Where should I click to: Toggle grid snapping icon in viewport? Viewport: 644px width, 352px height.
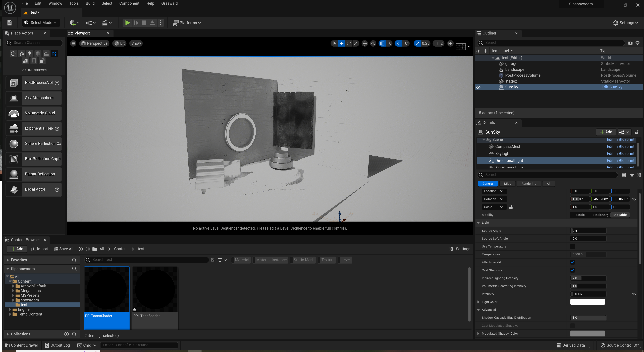point(382,43)
